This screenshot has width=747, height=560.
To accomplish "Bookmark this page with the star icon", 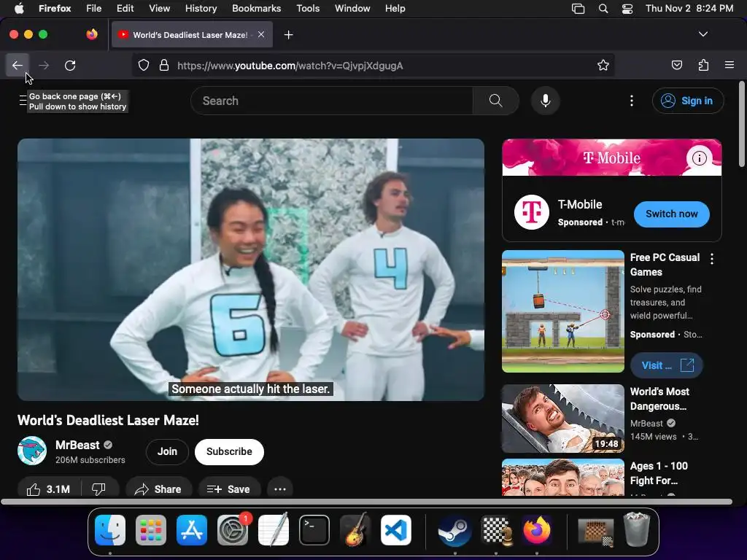I will (603, 65).
